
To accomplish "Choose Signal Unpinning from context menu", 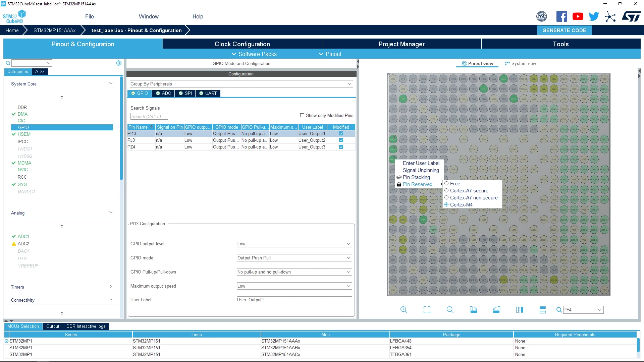I will pos(421,170).
